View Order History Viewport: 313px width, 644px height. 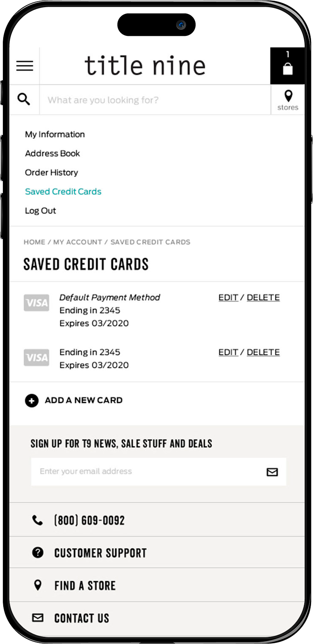51,172
